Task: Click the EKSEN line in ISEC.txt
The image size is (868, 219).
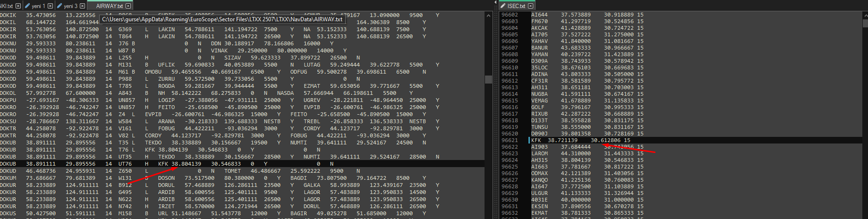Action: click(587, 206)
